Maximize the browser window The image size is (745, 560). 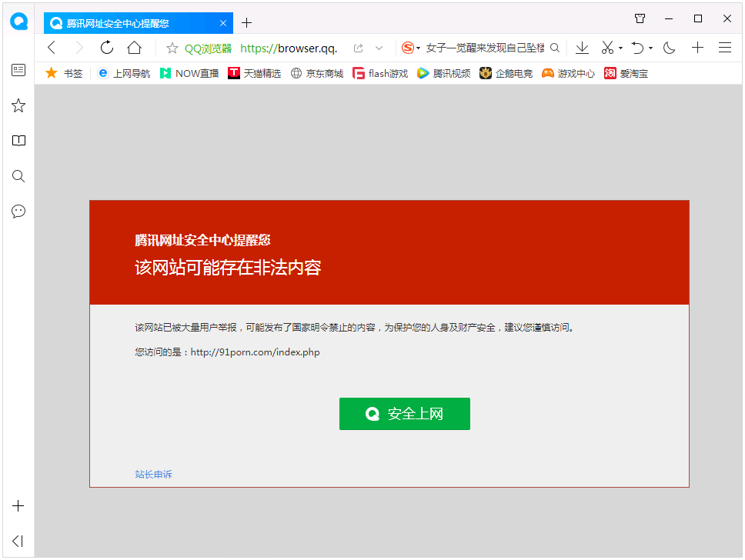pyautogui.click(x=698, y=18)
